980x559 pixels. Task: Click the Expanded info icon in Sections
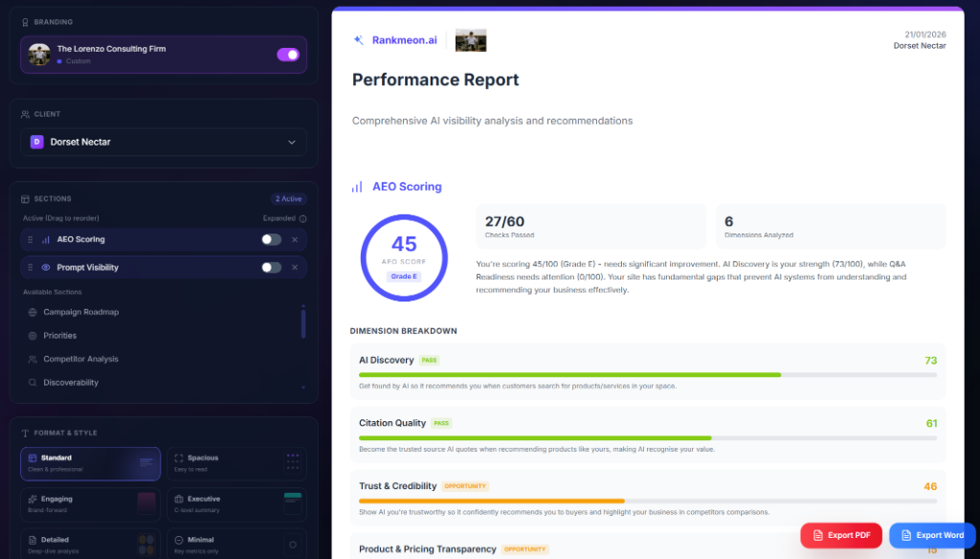tap(302, 218)
